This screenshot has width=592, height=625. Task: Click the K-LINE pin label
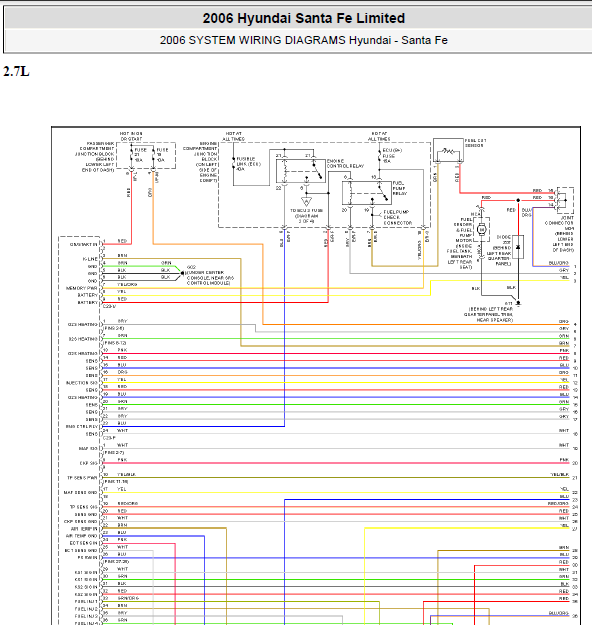(90, 259)
